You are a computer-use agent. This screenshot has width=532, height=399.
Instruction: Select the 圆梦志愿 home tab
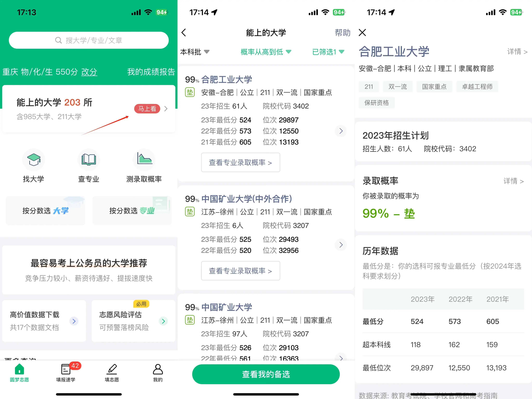pos(19,372)
